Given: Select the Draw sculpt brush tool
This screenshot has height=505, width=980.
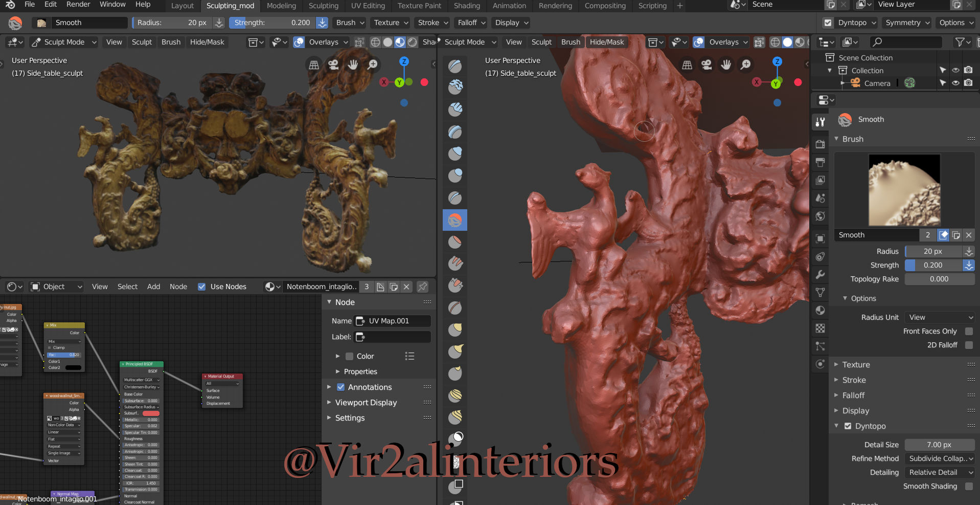Looking at the screenshot, I should click(x=455, y=66).
